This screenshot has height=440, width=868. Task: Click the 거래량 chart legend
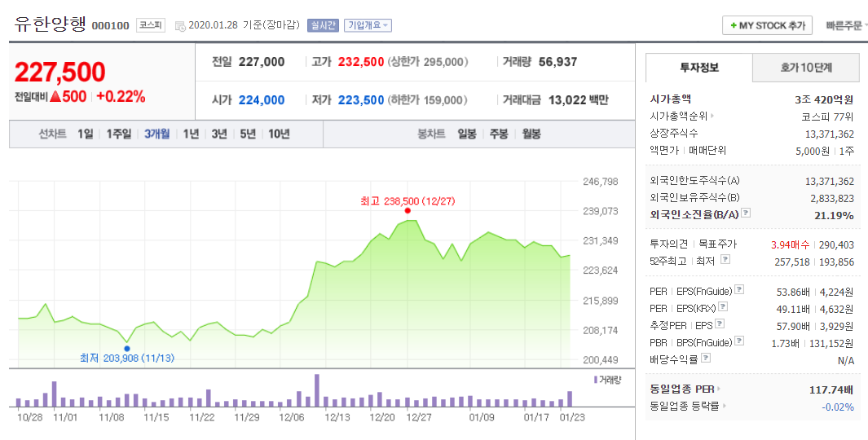click(x=608, y=380)
